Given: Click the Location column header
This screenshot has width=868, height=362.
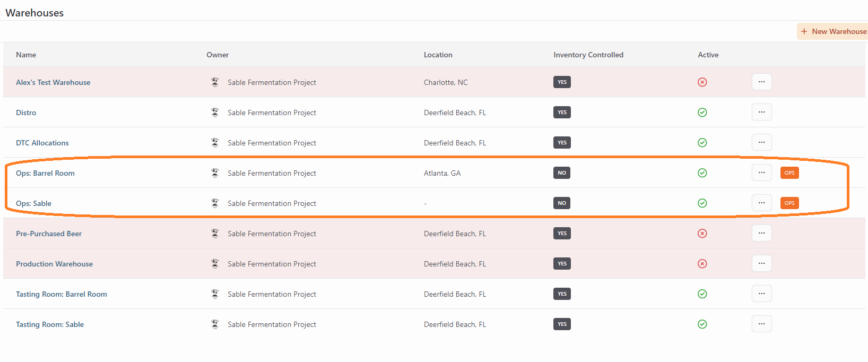Looking at the screenshot, I should pyautogui.click(x=438, y=55).
